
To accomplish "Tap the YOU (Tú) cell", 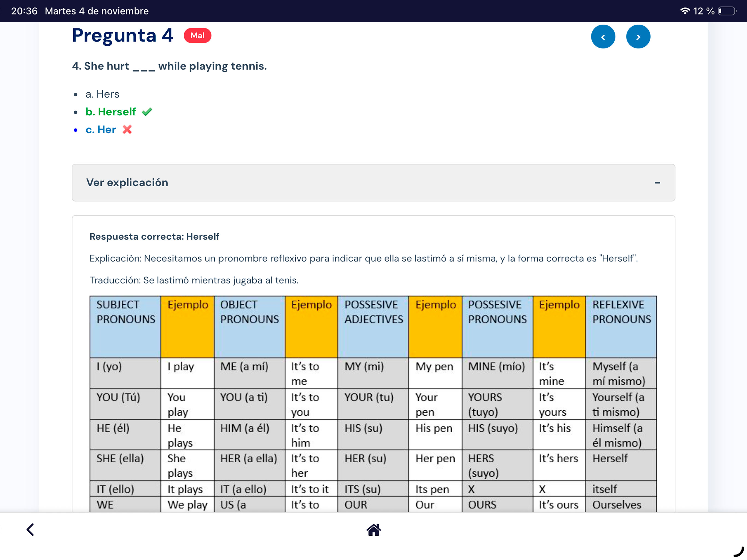I will pos(125,404).
